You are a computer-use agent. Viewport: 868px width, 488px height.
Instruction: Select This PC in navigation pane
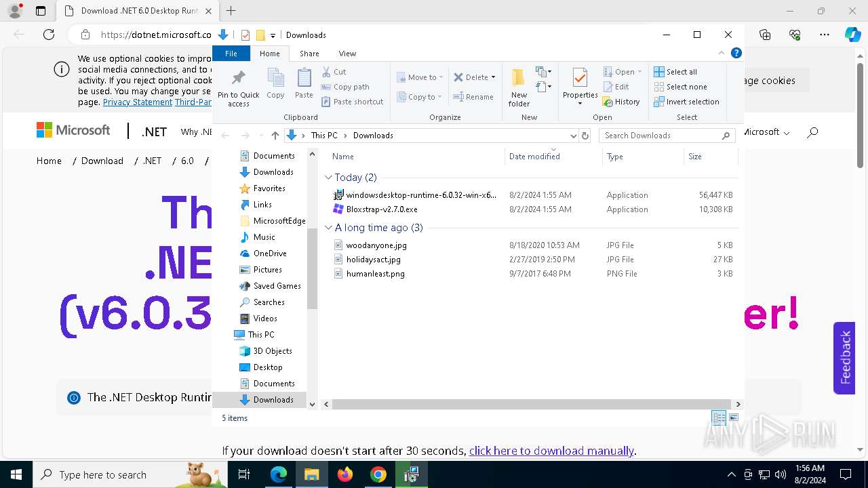coord(260,335)
